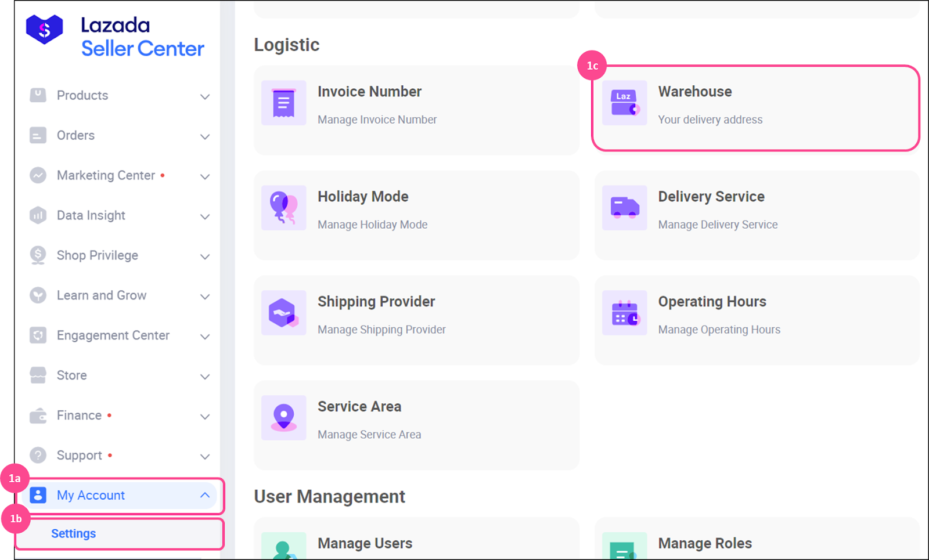Open the My Account menu item

(91, 495)
